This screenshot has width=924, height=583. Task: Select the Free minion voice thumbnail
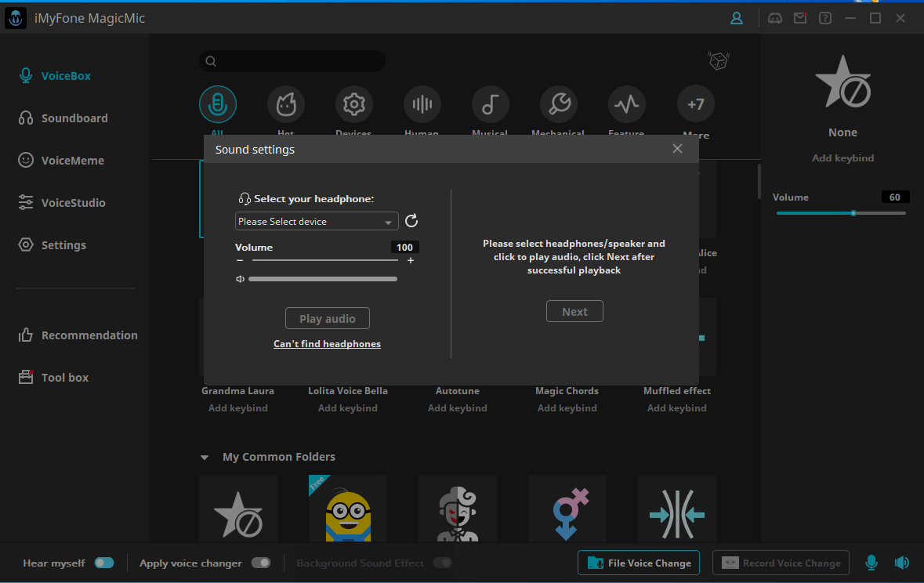point(348,509)
